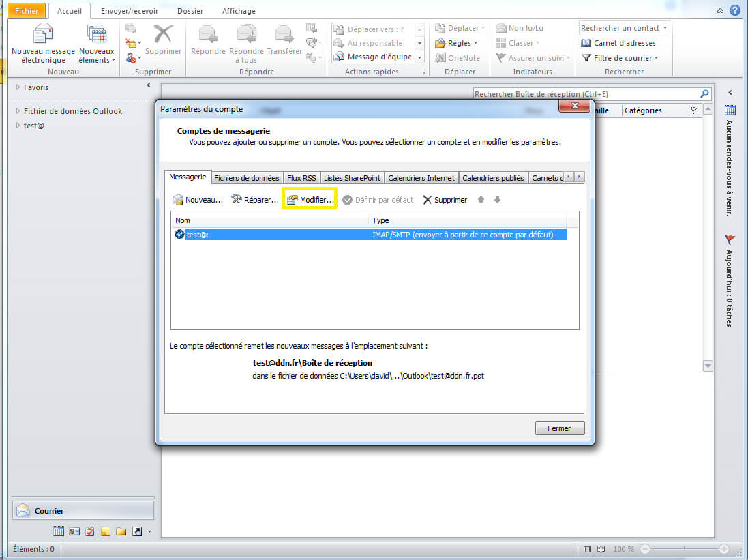
Task: Click the zoom slider in status bar
Action: [x=682, y=549]
